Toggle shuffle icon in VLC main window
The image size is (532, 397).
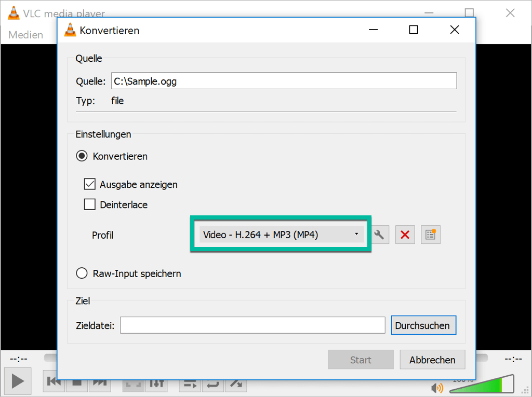pos(236,384)
